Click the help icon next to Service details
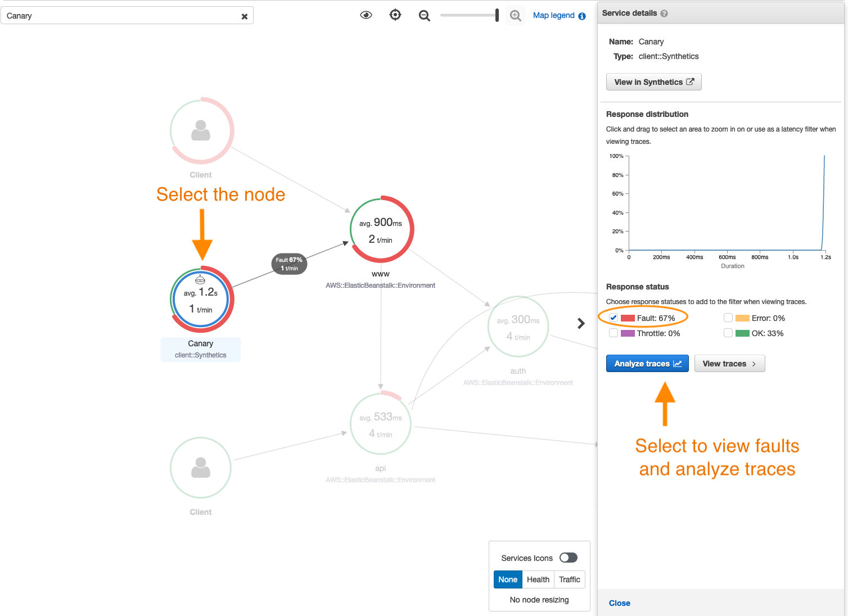 [x=665, y=12]
